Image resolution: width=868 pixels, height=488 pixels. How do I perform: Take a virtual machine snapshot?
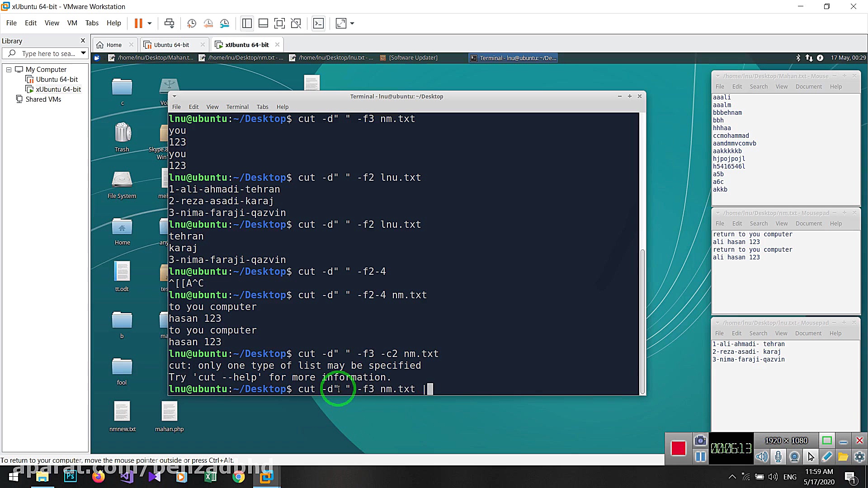point(192,23)
